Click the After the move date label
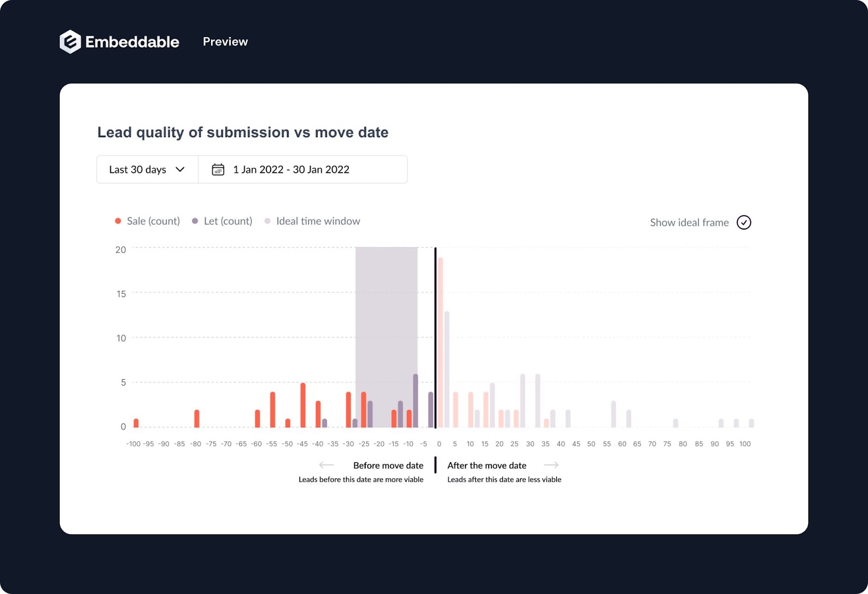This screenshot has height=594, width=868. pos(487,465)
